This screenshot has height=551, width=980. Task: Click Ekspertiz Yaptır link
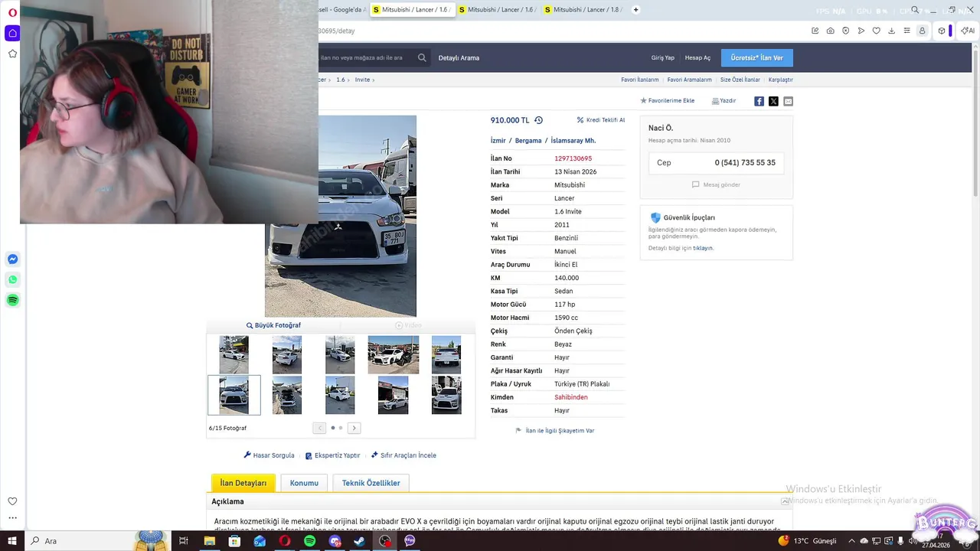[332, 455]
